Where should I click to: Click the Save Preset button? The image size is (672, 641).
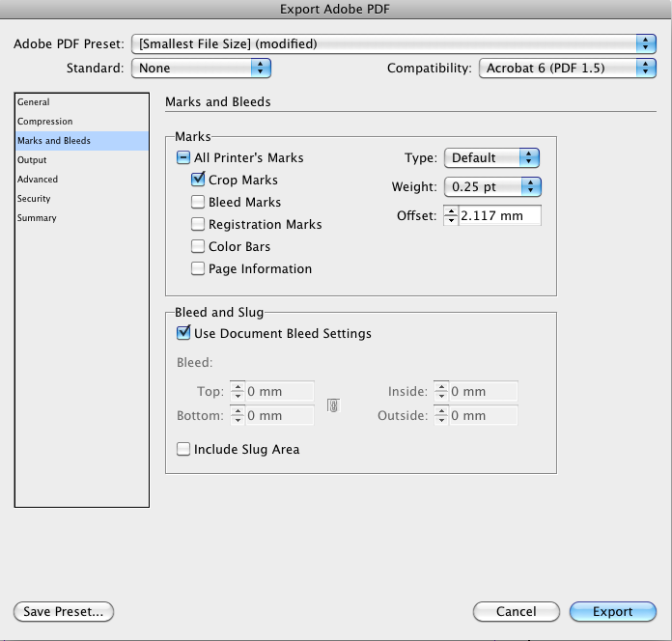[x=64, y=611]
